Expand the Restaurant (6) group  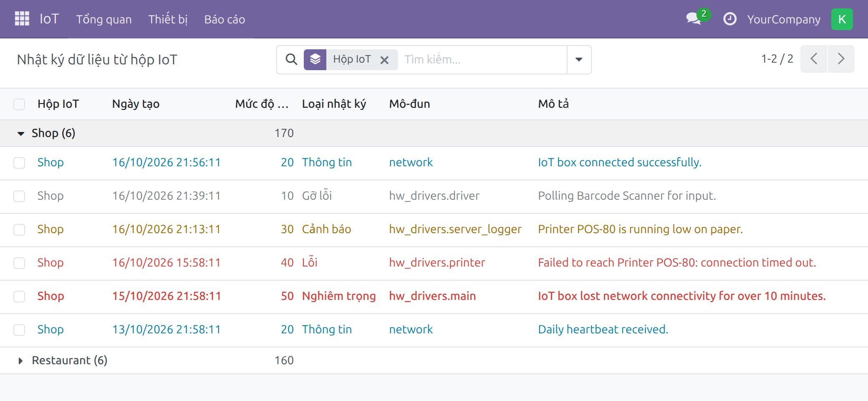click(x=62, y=360)
